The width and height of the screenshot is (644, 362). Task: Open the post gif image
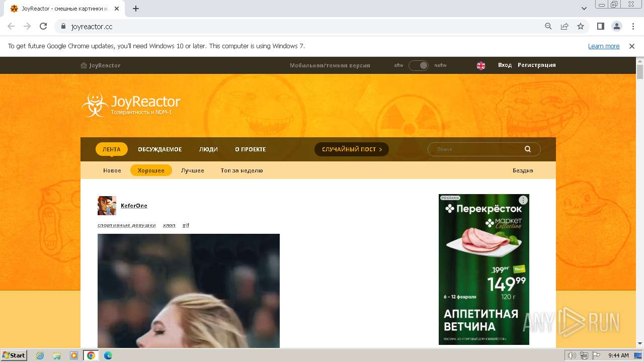189,291
